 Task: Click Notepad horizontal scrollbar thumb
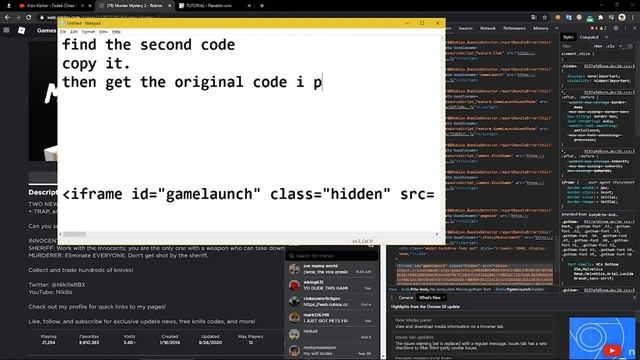pyautogui.click(x=74, y=234)
